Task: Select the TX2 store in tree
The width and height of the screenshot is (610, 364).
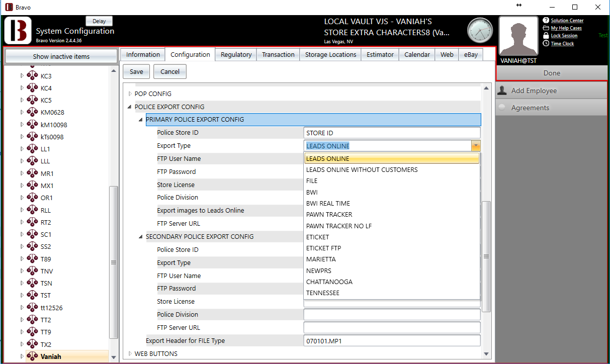Action: click(x=46, y=344)
